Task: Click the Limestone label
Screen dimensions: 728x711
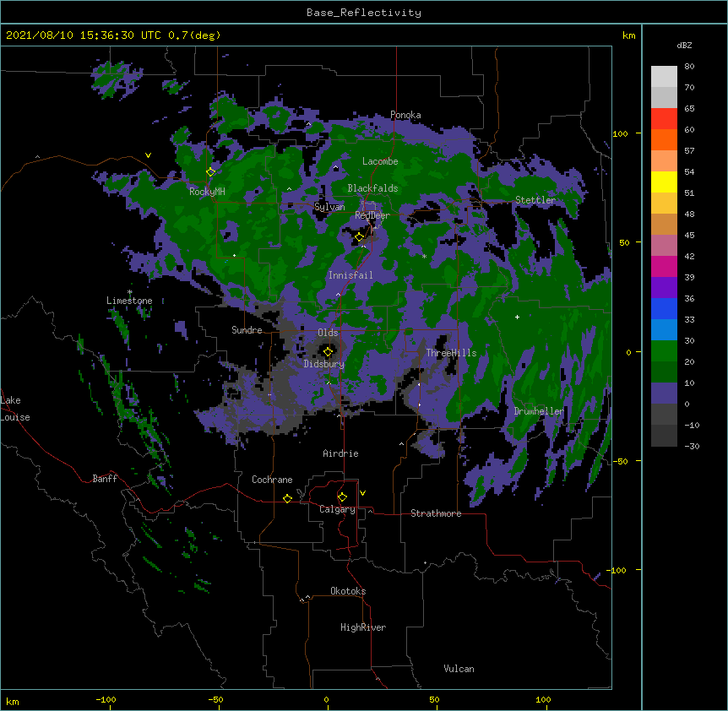Action: point(129,301)
